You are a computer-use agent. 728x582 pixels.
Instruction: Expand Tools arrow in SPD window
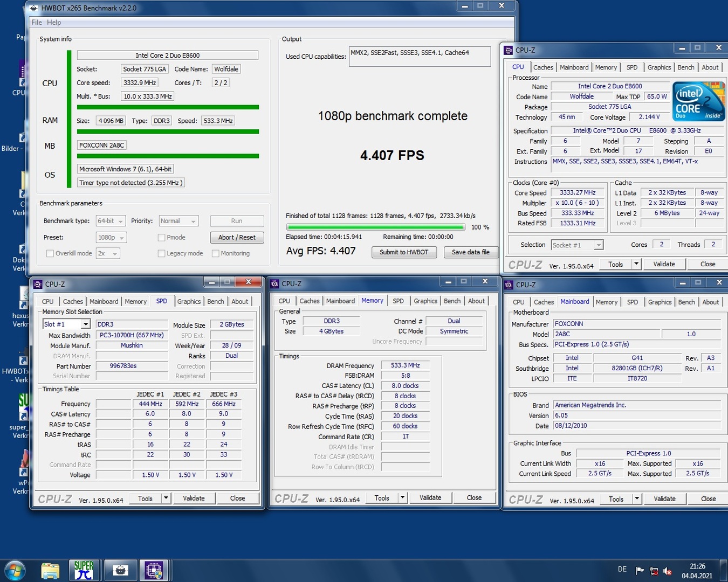coord(166,498)
